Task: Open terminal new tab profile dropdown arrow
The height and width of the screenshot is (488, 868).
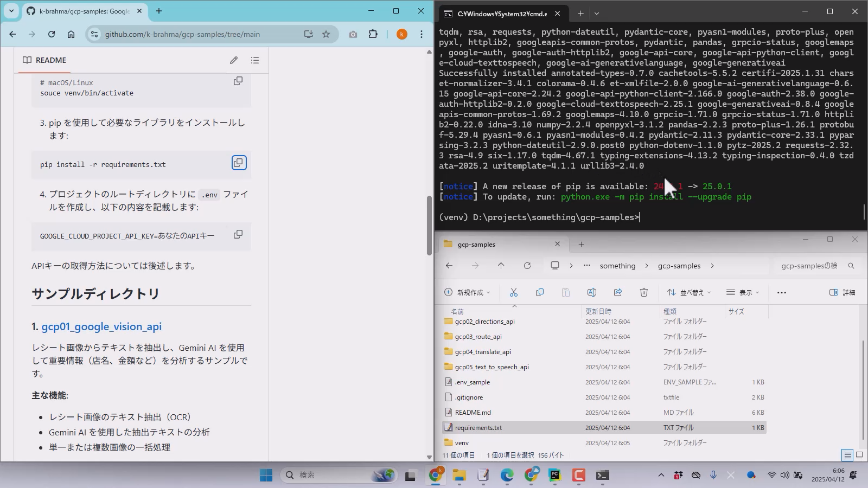Action: pyautogui.click(x=597, y=14)
